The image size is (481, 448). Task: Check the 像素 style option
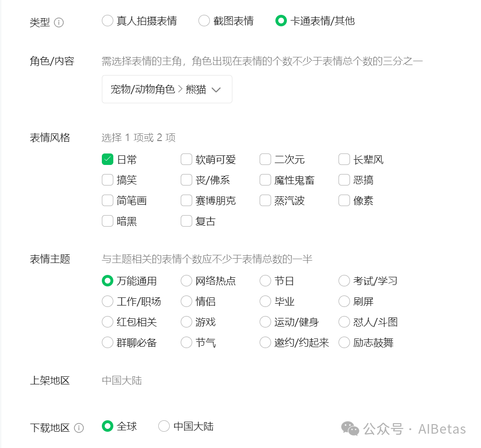click(x=344, y=201)
